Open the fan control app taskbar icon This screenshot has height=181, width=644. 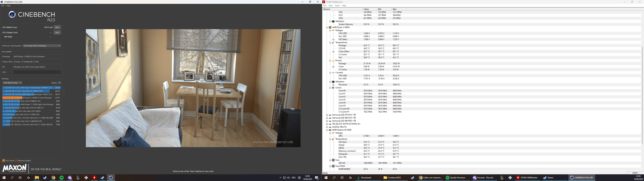click(x=86, y=178)
